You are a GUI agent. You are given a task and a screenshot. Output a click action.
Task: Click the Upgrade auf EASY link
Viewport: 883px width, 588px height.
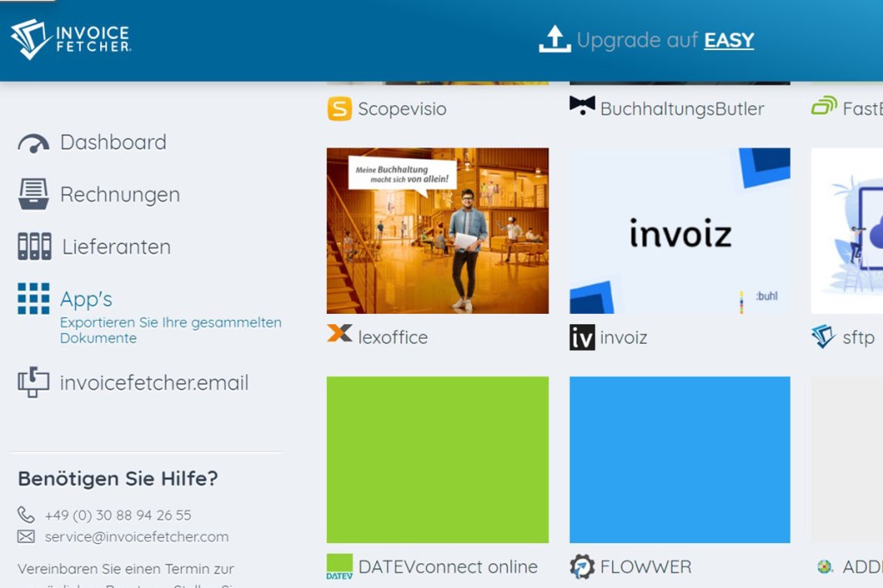[x=665, y=40]
